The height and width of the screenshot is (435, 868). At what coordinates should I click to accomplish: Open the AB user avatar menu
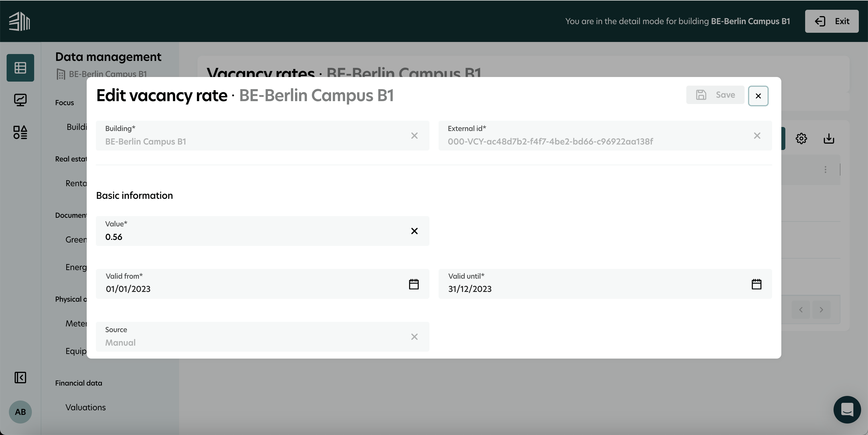20,412
